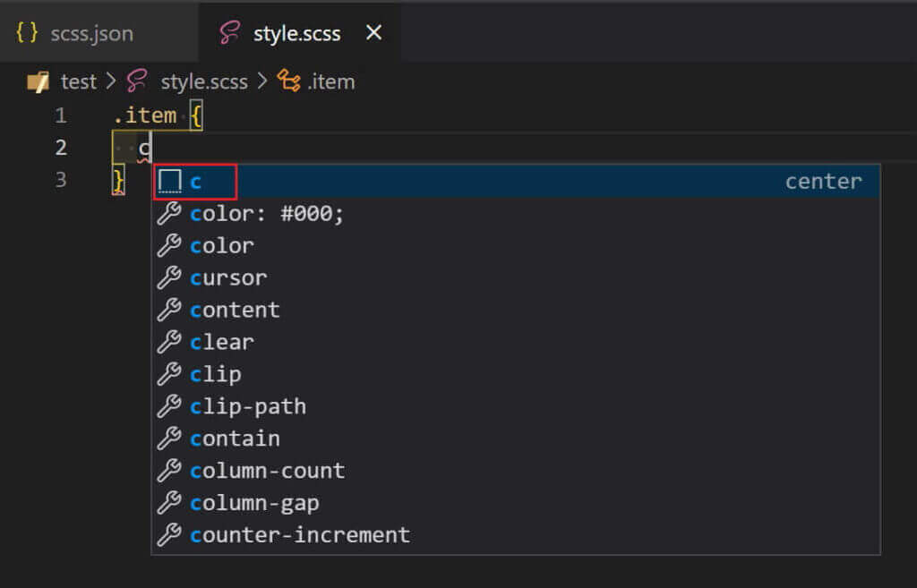Image resolution: width=917 pixels, height=588 pixels.
Task: Click the closing brace on line 3
Action: point(118,179)
